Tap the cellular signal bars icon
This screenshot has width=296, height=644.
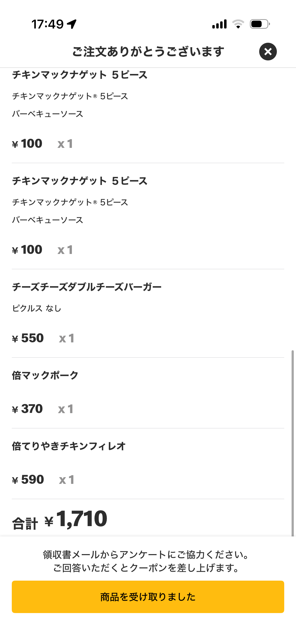click(219, 24)
